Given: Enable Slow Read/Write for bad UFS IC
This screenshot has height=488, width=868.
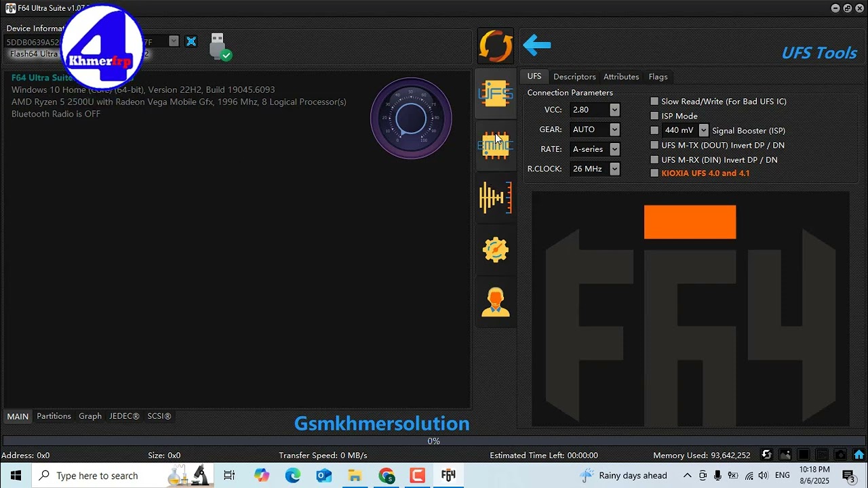Looking at the screenshot, I should (x=654, y=102).
